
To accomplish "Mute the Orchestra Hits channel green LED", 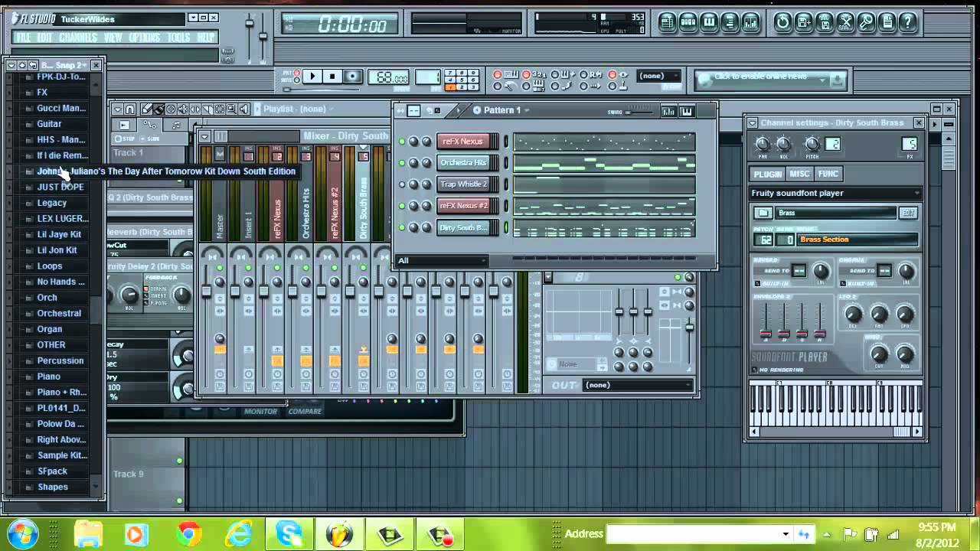I will click(x=402, y=163).
